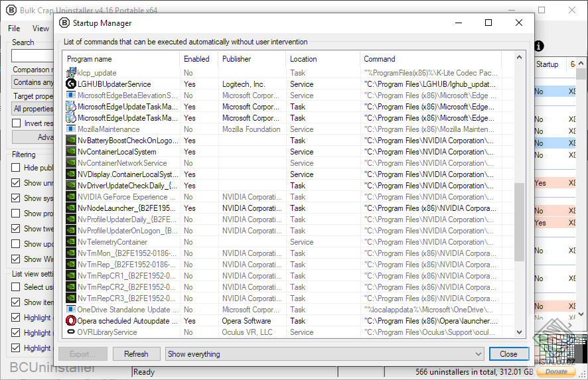Click the NvTelemetryContainer NVIDIA icon
The height and width of the screenshot is (380, 588).
pos(71,241)
